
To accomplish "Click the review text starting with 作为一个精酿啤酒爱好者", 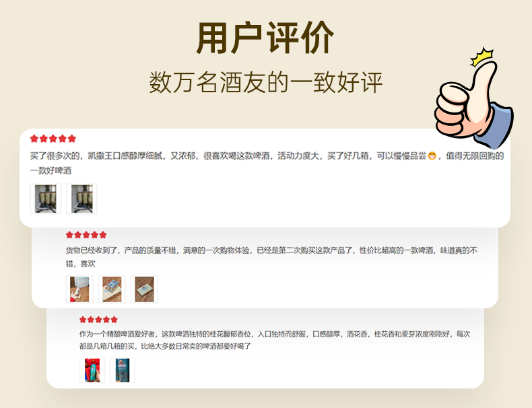I will [x=275, y=340].
